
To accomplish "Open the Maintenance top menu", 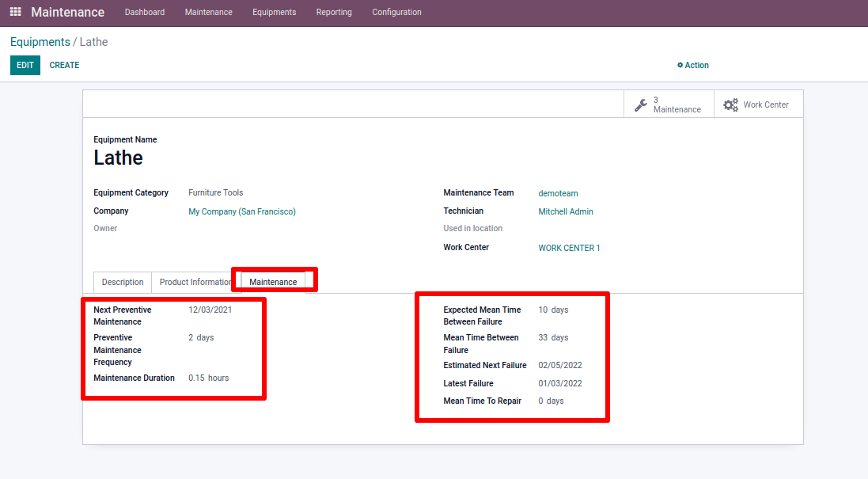I will pyautogui.click(x=209, y=12).
